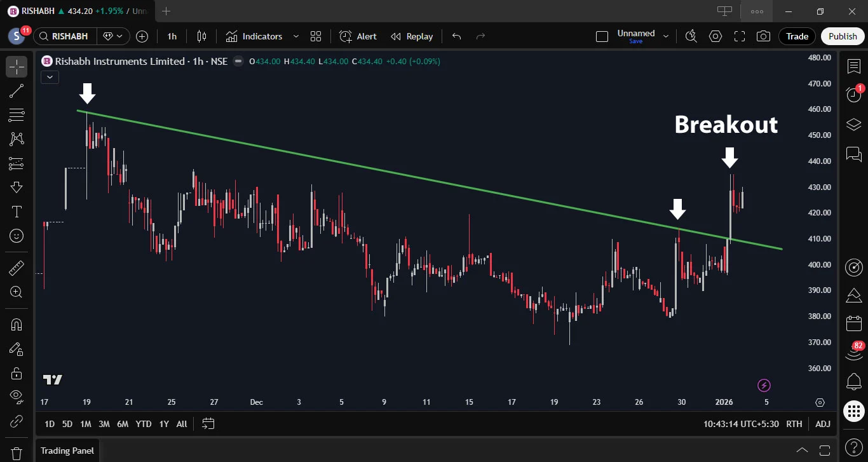Screen dimensions: 868x462
Task: Open the alerts clock icon
Action: click(x=854, y=95)
